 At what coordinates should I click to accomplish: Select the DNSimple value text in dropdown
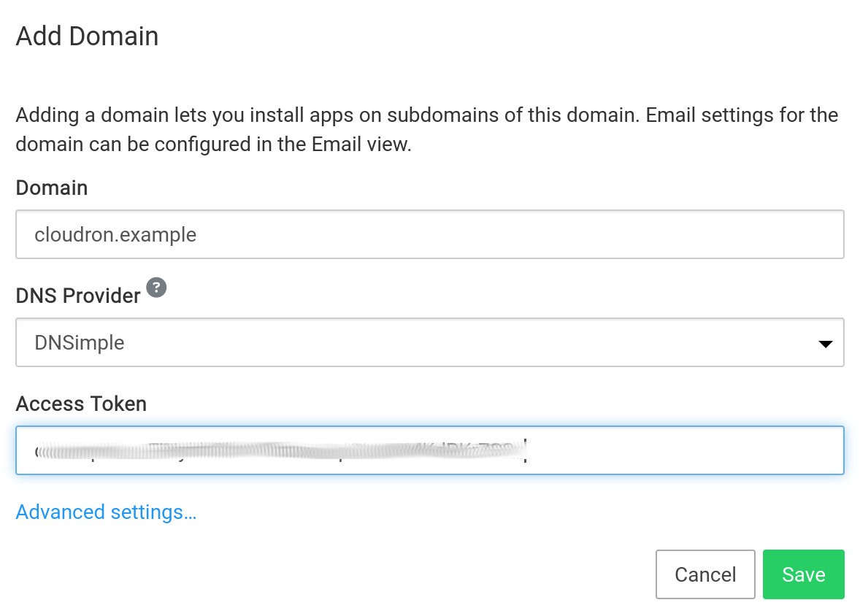point(80,342)
